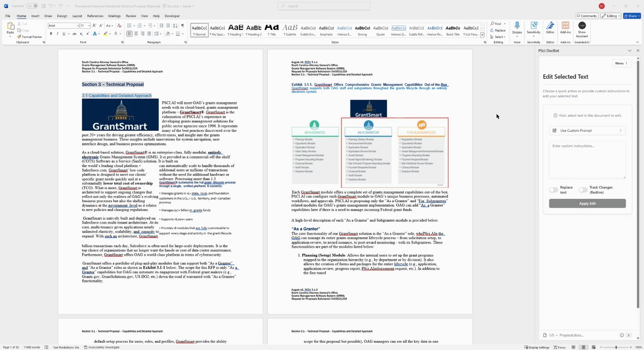Collapse the ribbon with the chevron
The height and width of the screenshot is (350, 644).
point(638,42)
